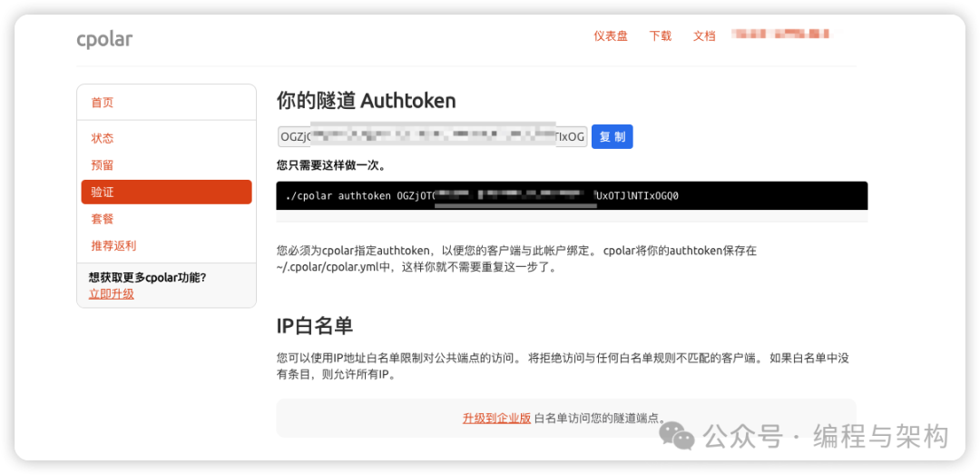980x475 pixels.
Task: Click the 立即升级 upgrade link
Action: (112, 293)
